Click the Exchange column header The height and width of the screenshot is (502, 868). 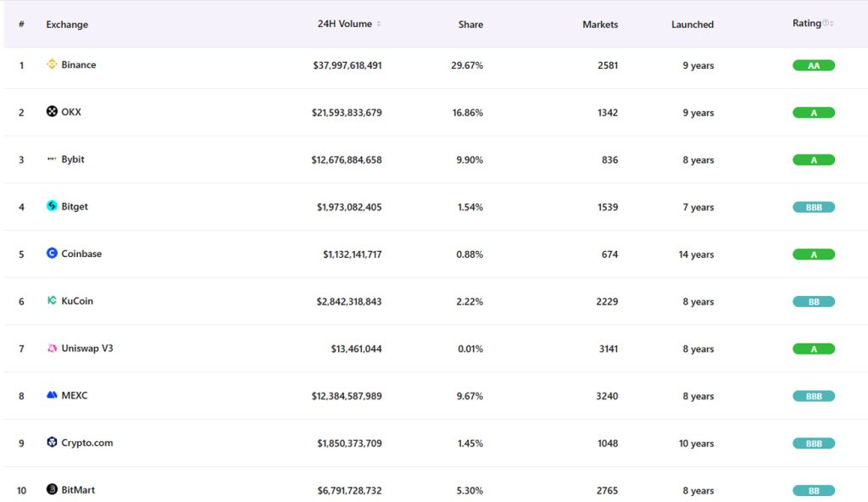67,25
